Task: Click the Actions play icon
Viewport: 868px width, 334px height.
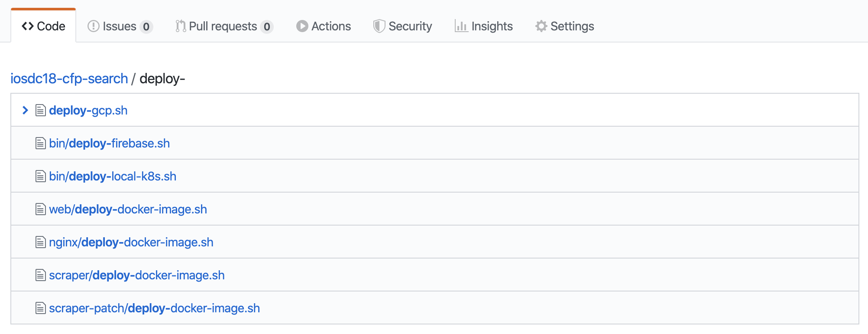Action: [302, 26]
